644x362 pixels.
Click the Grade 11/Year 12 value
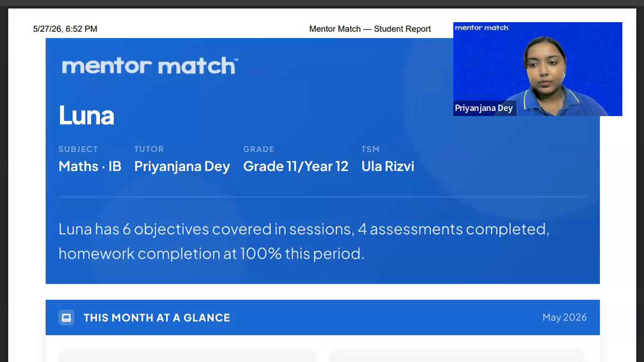point(295,166)
